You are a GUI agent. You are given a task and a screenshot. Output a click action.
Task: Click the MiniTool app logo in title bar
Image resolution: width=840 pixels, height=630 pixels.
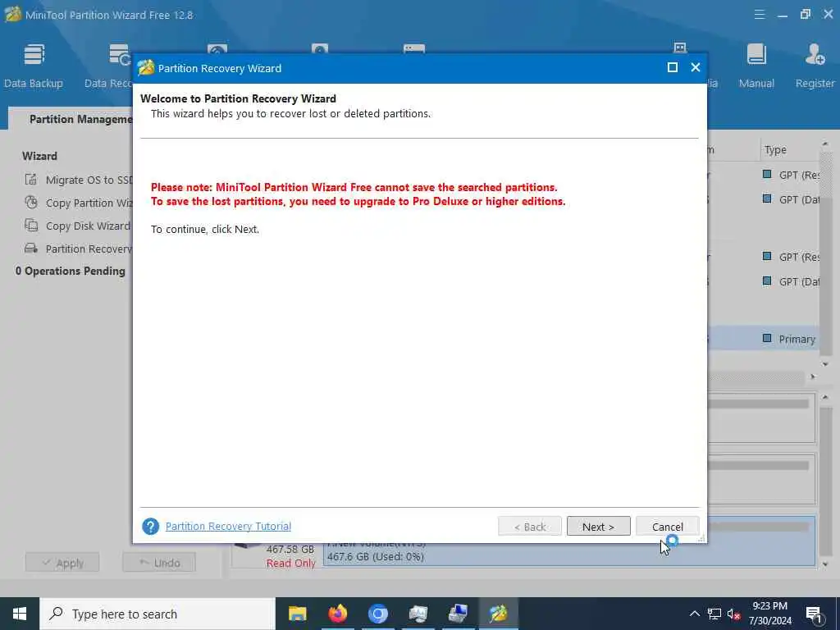coord(13,15)
